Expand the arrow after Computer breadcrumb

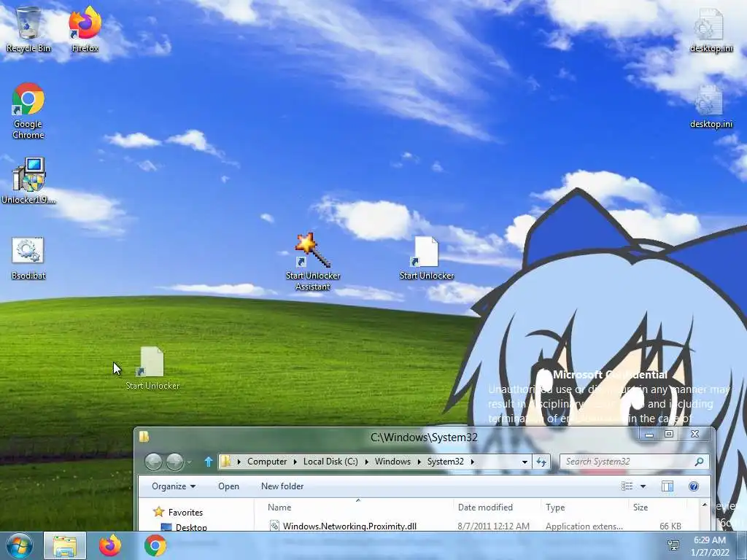[295, 462]
